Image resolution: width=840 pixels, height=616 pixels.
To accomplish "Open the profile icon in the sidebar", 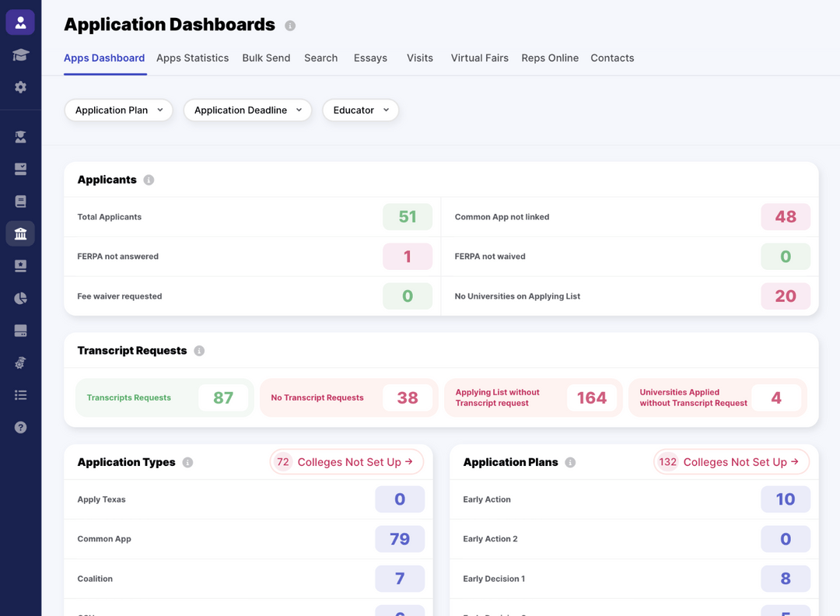I will tap(20, 22).
